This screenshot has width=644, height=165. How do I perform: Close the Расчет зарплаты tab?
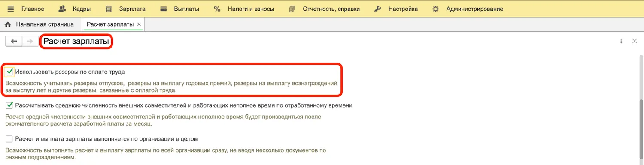pos(139,24)
